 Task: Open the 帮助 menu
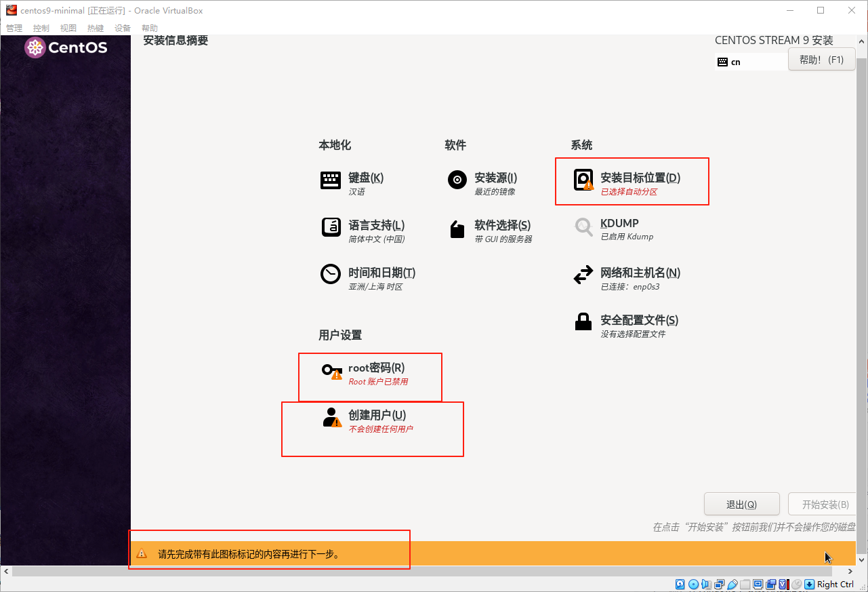[x=150, y=28]
